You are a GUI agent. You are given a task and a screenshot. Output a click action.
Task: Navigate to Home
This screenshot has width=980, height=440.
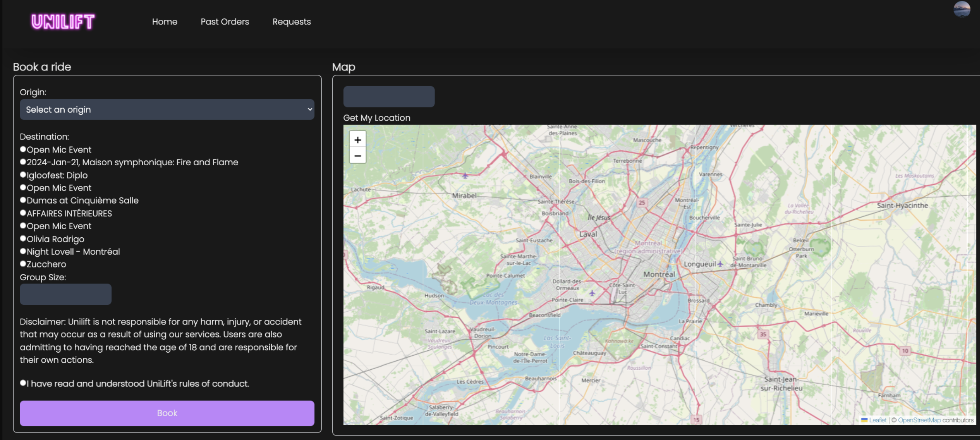point(164,22)
